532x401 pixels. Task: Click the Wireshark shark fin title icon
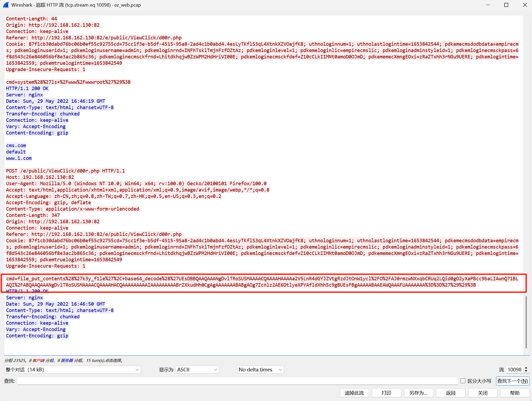tap(6, 5)
